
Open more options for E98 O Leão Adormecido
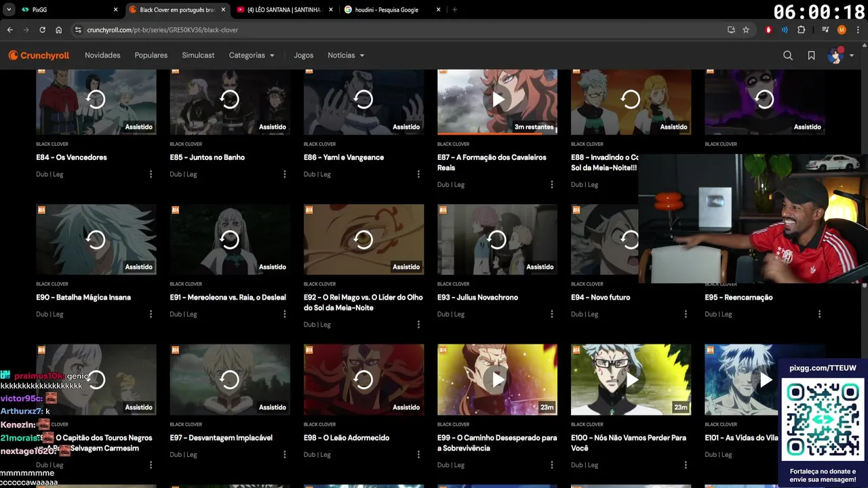[418, 455]
